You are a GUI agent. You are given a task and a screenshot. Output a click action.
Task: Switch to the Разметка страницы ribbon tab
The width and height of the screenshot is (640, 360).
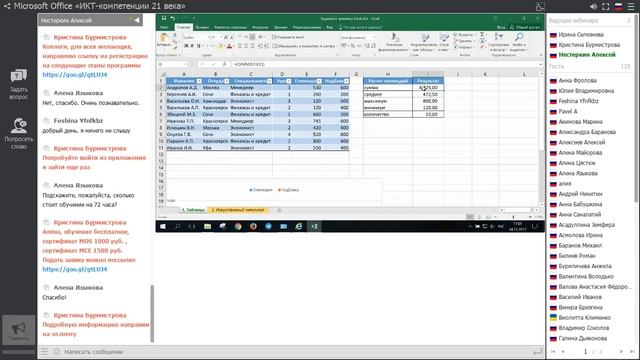231,27
